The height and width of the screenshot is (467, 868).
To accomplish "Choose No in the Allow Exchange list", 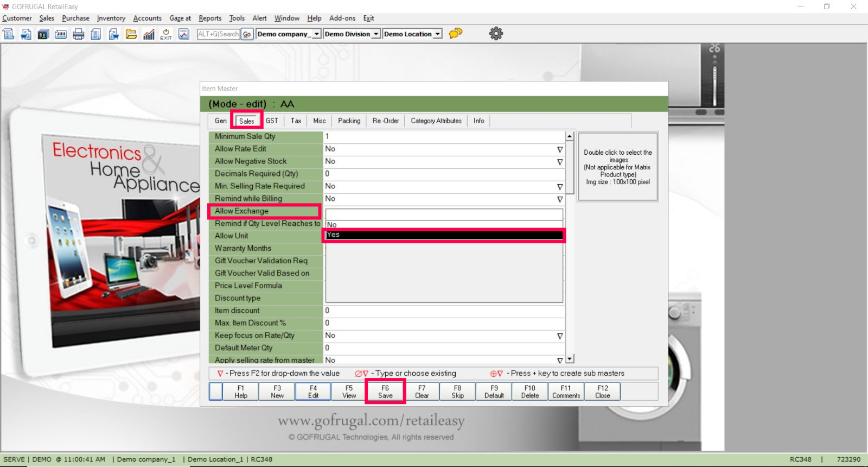I will pyautogui.click(x=444, y=225).
